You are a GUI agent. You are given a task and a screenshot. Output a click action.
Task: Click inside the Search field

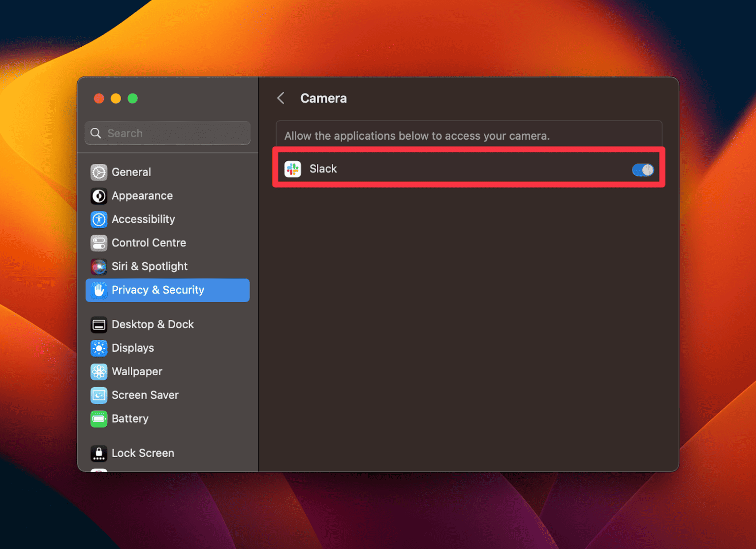pos(167,133)
